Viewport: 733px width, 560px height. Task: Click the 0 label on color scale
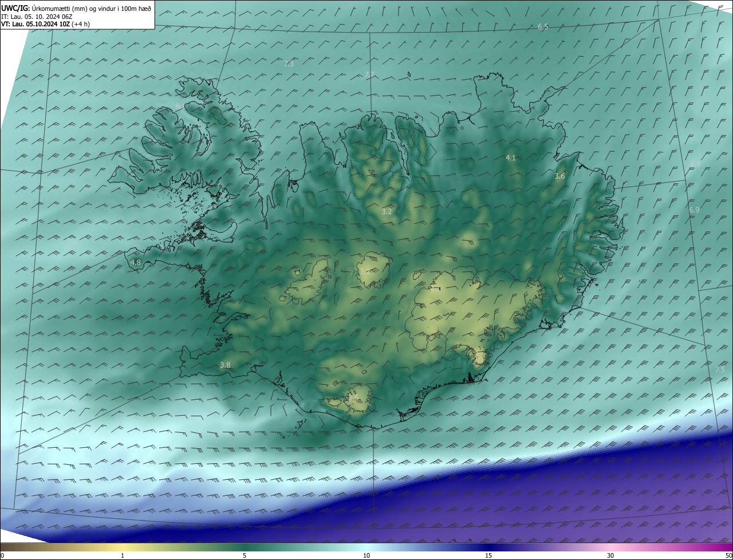[2, 556]
